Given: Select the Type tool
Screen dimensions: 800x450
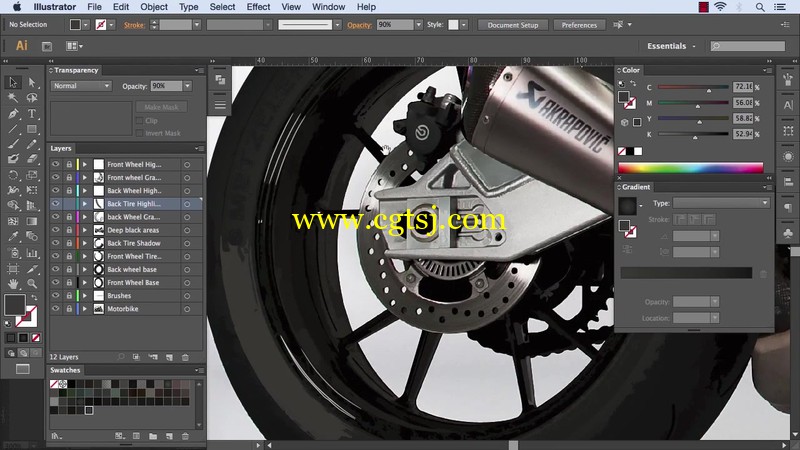Looking at the screenshot, I should (x=32, y=113).
